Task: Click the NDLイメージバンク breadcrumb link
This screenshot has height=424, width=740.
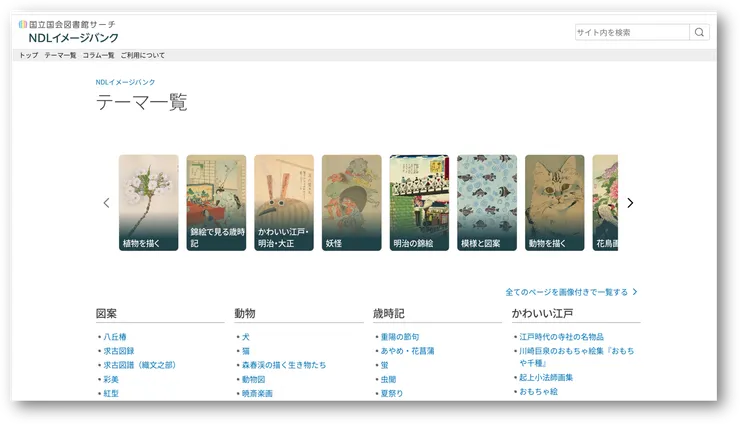Action: (125, 82)
